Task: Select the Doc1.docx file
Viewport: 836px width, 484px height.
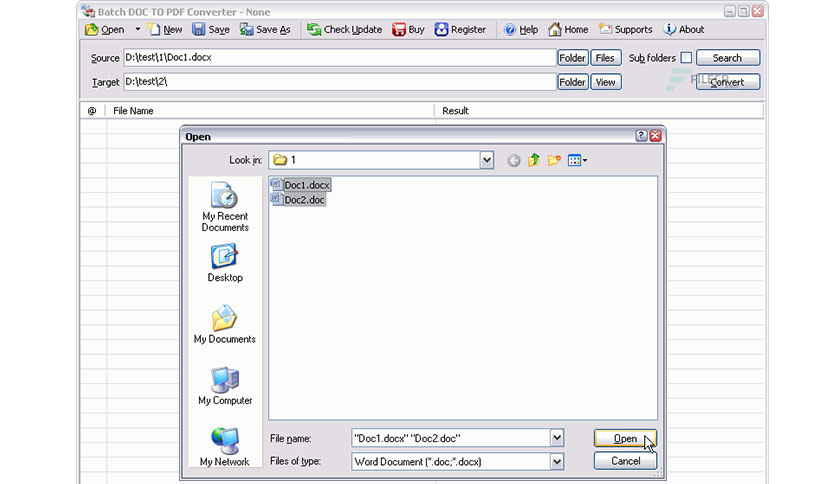Action: click(301, 185)
